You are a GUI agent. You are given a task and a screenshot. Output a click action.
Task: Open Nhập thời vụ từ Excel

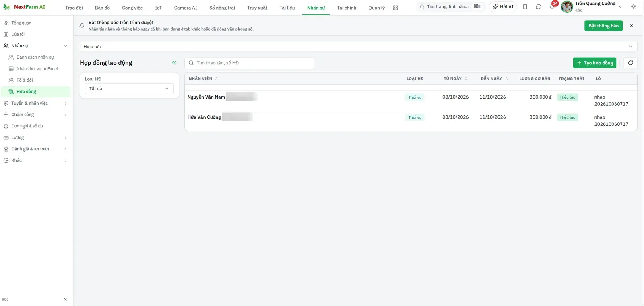(36, 69)
